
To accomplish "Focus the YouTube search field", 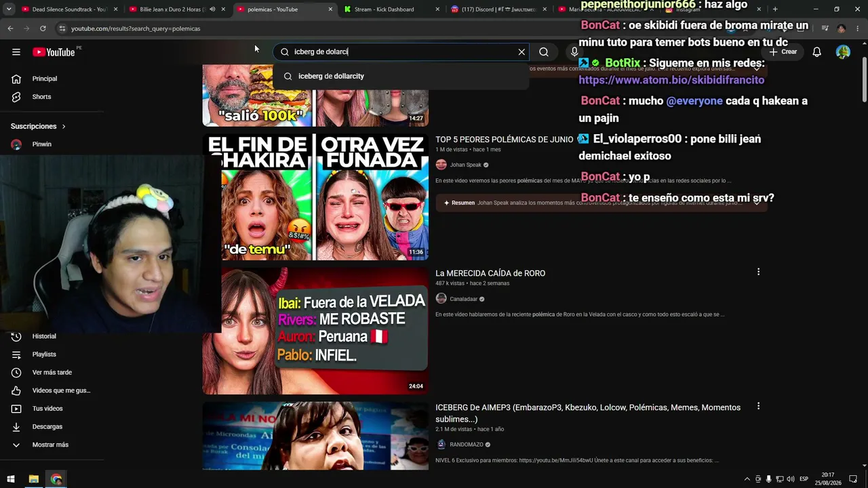I will [x=400, y=52].
